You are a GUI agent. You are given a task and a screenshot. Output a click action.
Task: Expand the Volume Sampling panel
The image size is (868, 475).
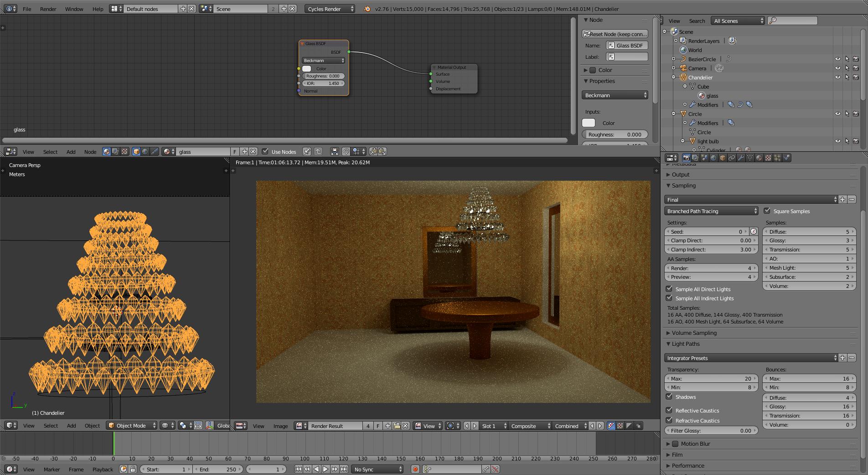click(x=694, y=333)
